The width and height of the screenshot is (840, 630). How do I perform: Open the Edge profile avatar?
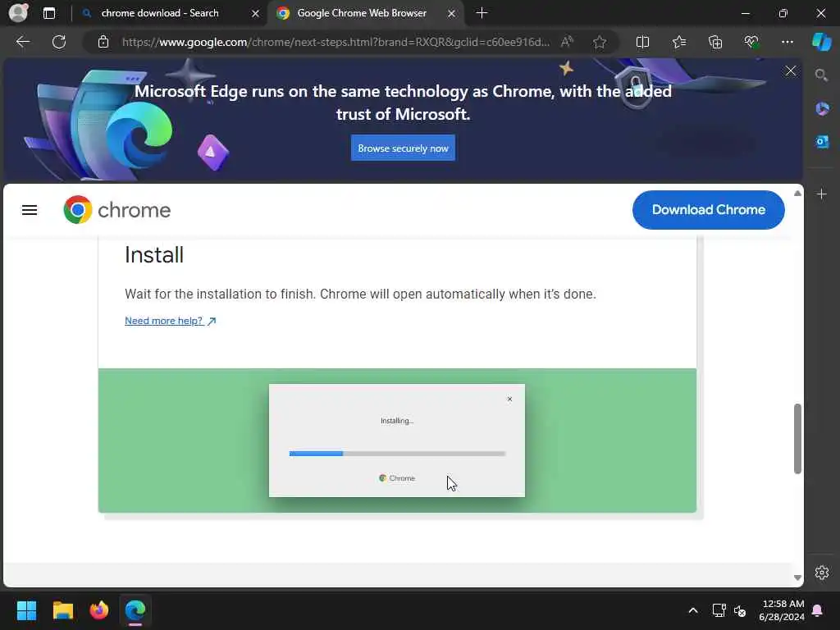[18, 13]
